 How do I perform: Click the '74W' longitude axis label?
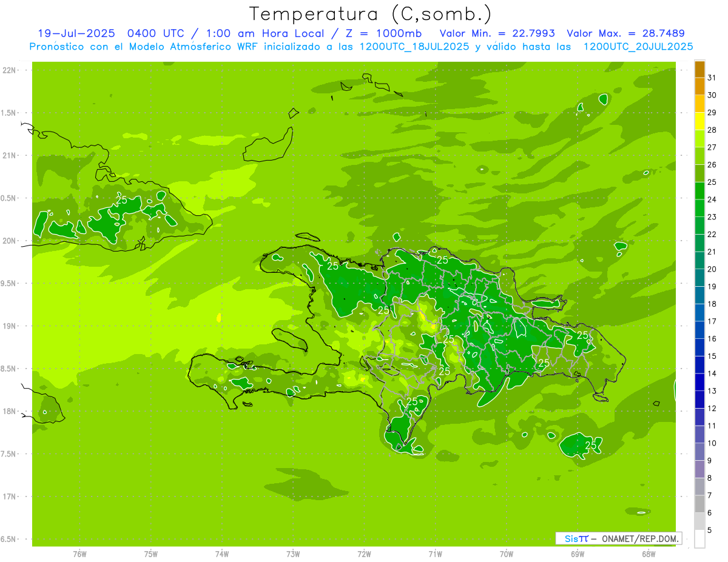[x=222, y=554]
